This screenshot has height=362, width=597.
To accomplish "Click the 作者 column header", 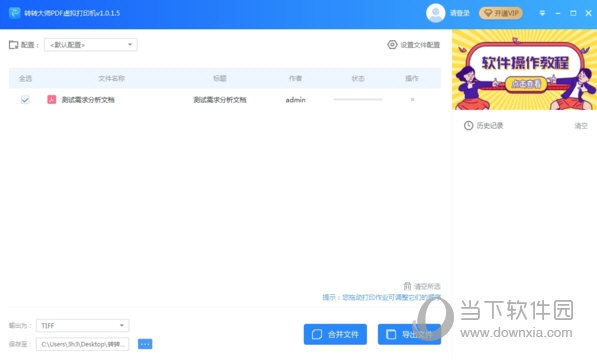I will point(295,78).
